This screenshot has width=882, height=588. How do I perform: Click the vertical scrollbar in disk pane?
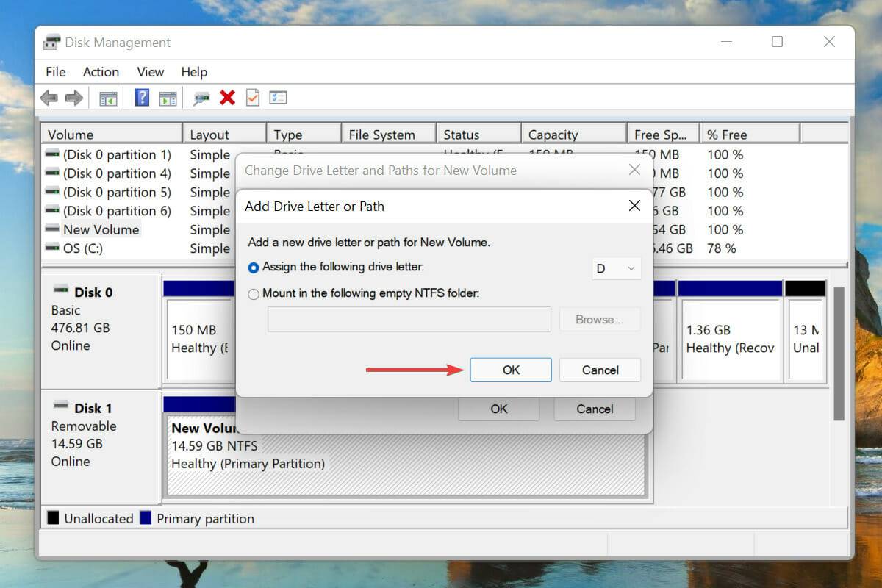(839, 353)
